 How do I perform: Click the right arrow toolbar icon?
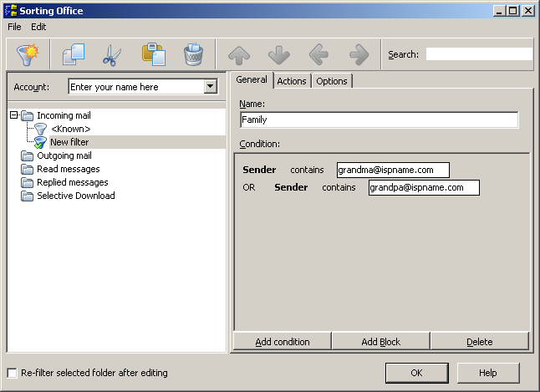click(x=359, y=55)
